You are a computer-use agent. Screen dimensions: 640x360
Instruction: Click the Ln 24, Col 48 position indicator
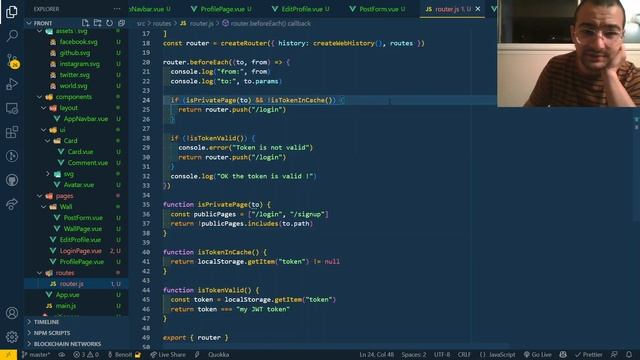pyautogui.click(x=377, y=355)
